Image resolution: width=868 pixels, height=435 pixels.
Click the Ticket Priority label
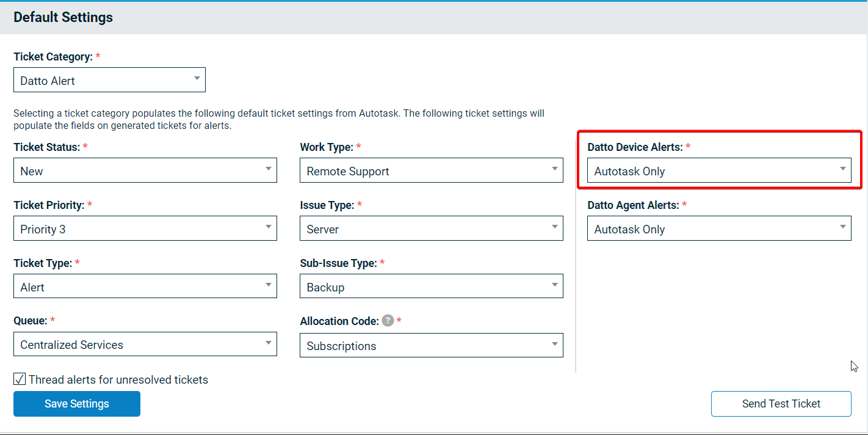(x=49, y=205)
